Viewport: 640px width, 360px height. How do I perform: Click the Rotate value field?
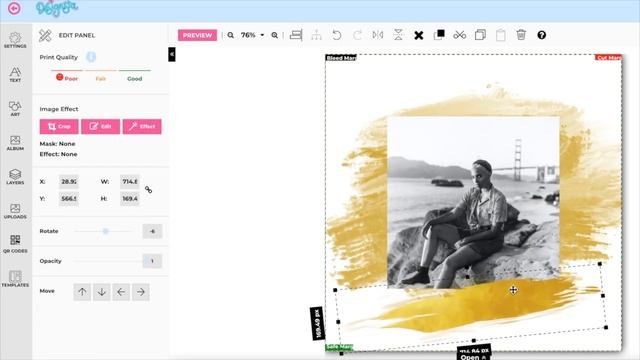[x=152, y=231]
